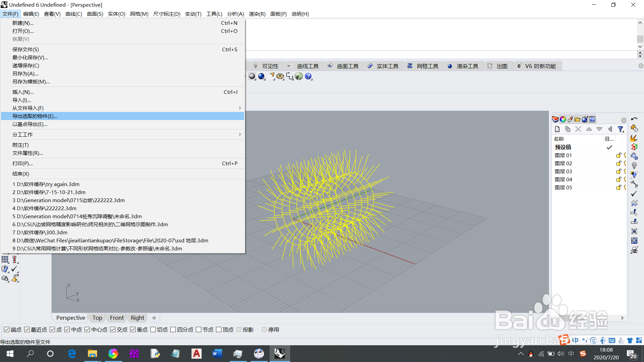Click command history scrollbar up arrow
The height and width of the screenshot is (362, 644).
coord(640,23)
